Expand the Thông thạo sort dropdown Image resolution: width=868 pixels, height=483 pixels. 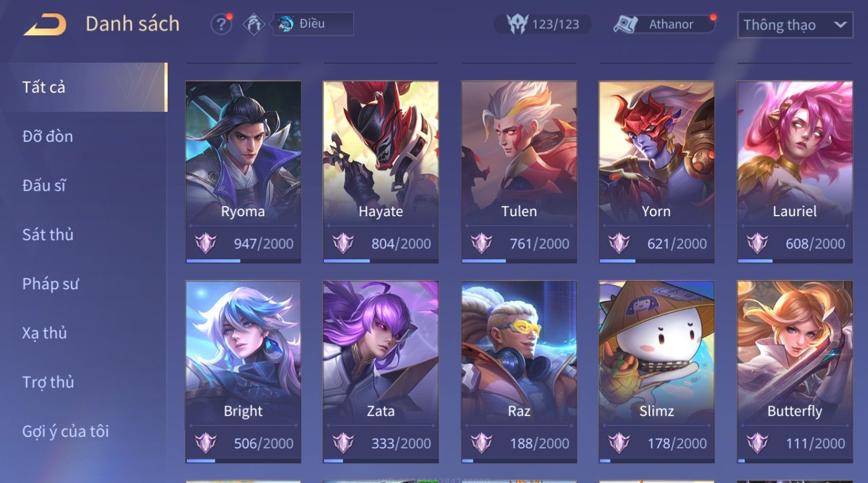(795, 25)
